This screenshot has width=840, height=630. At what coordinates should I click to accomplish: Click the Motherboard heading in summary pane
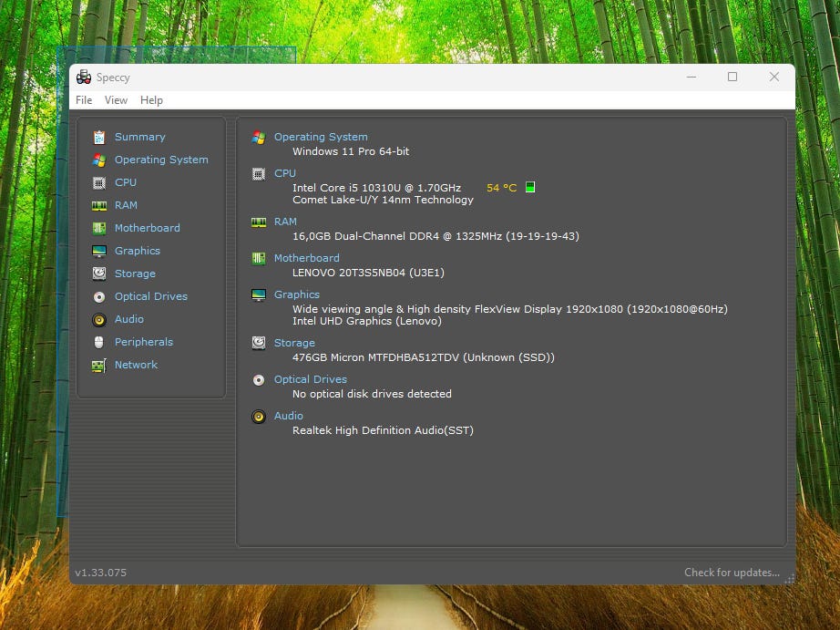point(306,258)
